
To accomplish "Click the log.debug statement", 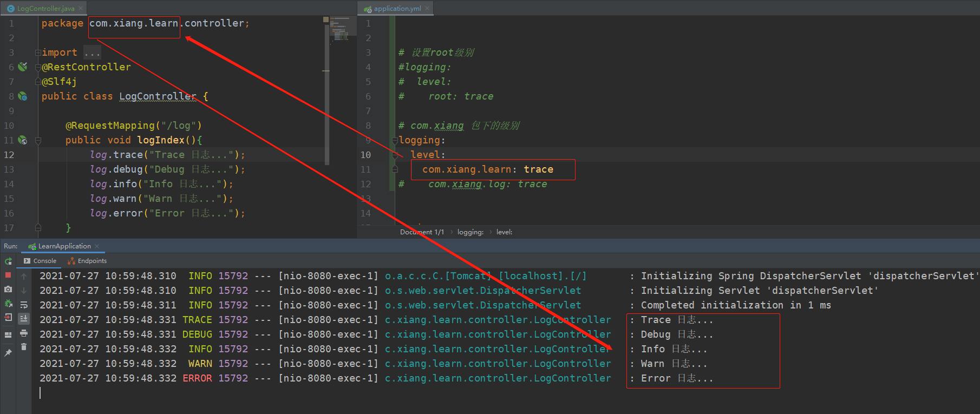I will (168, 169).
